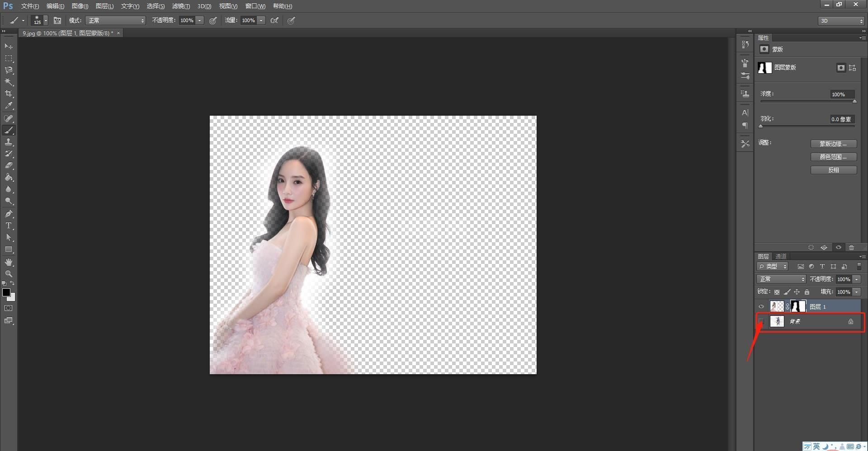Toggle pressure for opacity button
868x451 pixels.
(x=213, y=20)
